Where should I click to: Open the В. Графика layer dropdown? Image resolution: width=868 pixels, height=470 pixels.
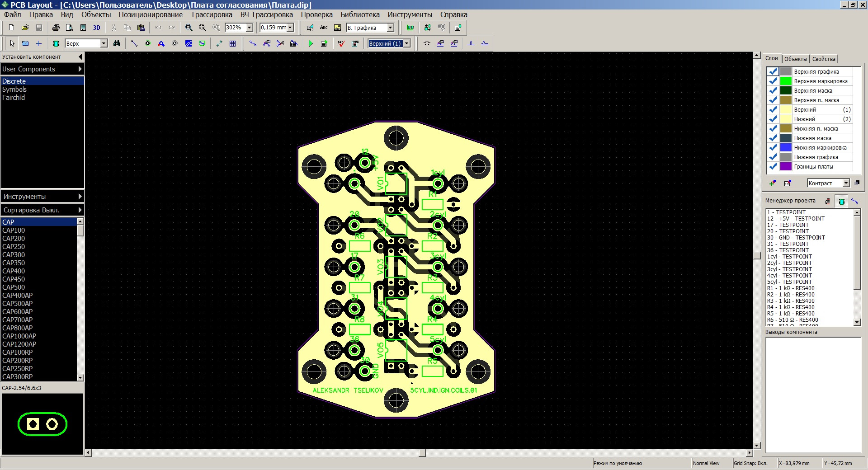391,28
